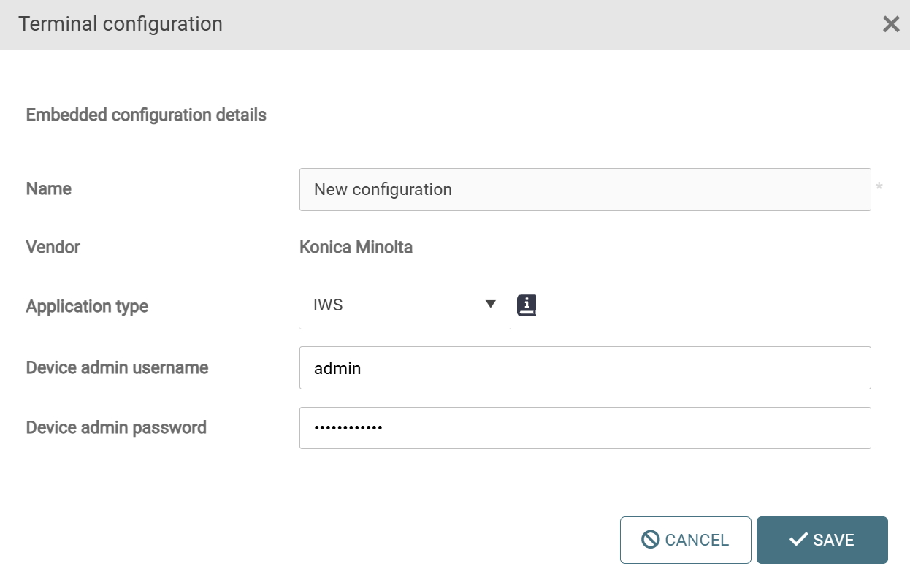Click the Name label

[x=49, y=189]
